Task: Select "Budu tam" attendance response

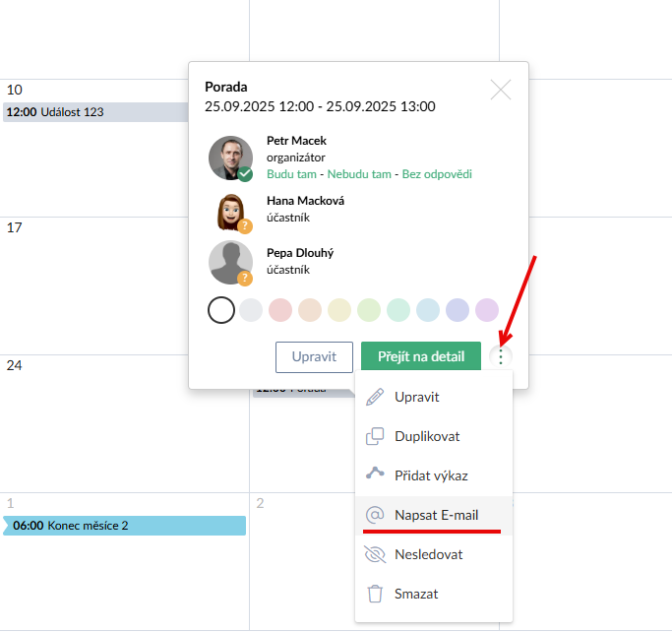Action: (x=291, y=174)
